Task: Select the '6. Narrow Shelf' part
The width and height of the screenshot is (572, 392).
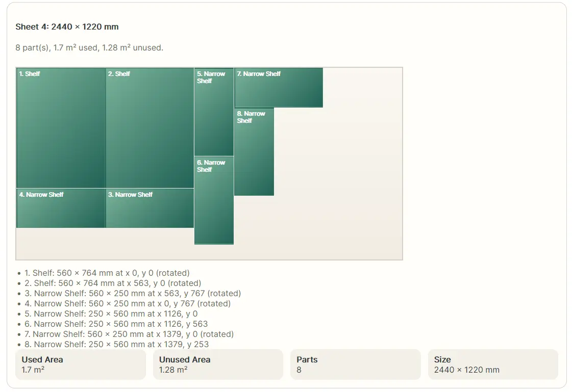Action: click(x=214, y=200)
